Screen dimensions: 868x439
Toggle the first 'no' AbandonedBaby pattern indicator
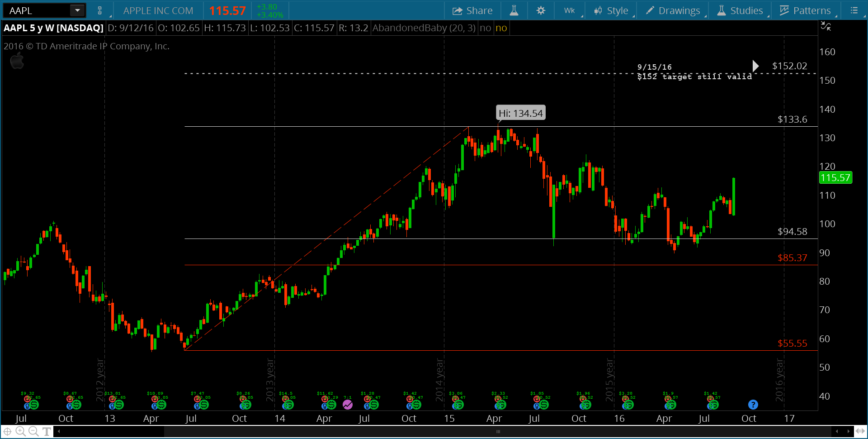pos(486,28)
